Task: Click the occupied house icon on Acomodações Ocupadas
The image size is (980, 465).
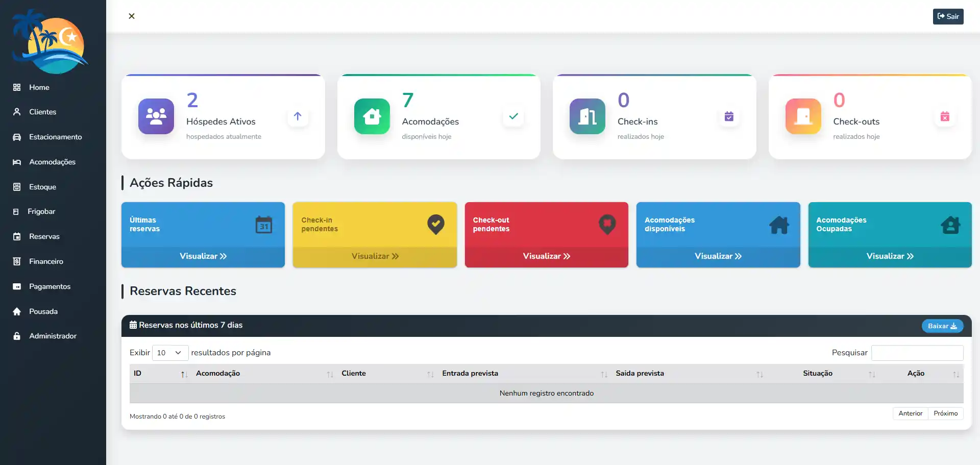Action: point(950,225)
